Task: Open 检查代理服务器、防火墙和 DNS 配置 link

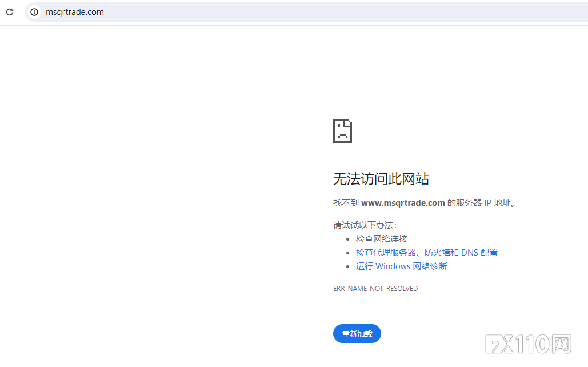Action: tap(427, 253)
